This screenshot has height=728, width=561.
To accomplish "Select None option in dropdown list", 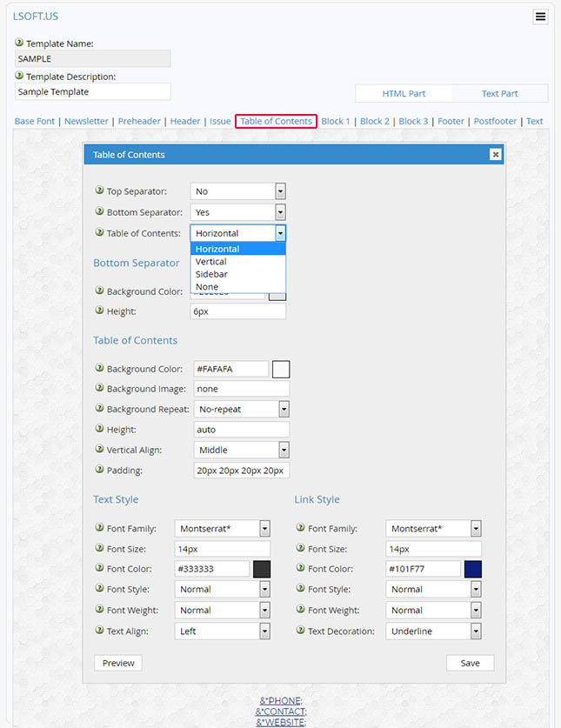I will (x=237, y=286).
